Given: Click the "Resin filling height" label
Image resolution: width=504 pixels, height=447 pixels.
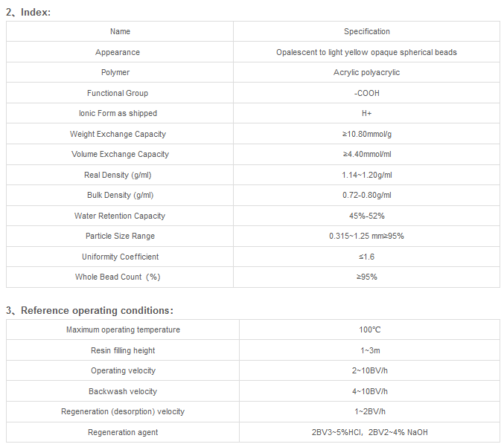Looking at the screenshot, I should point(123,350).
